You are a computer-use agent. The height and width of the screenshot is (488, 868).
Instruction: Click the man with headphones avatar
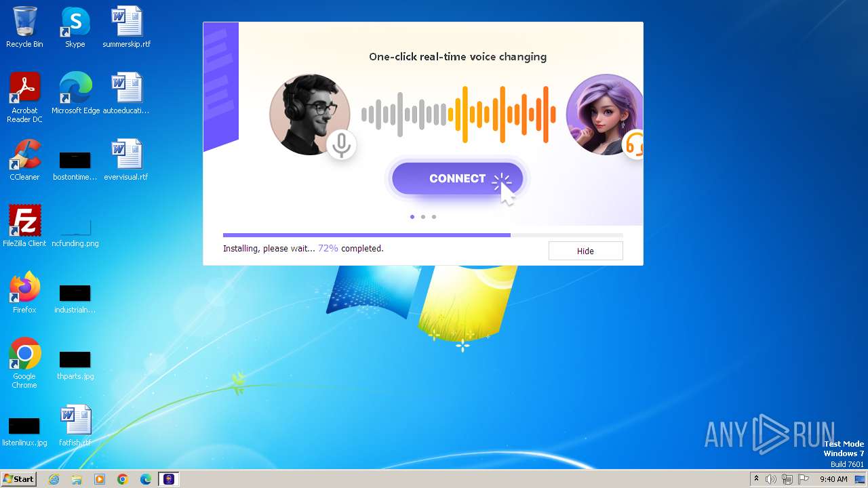click(309, 115)
